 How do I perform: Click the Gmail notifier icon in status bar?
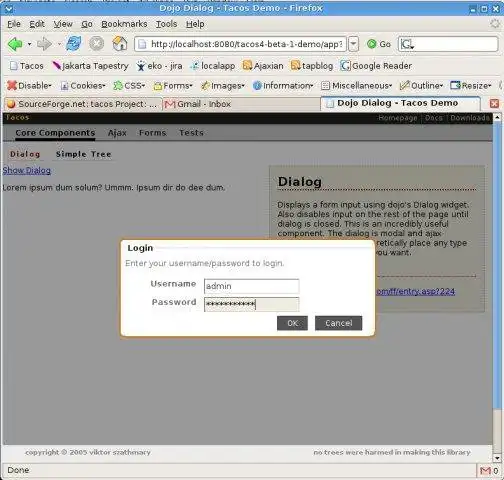coord(485,471)
